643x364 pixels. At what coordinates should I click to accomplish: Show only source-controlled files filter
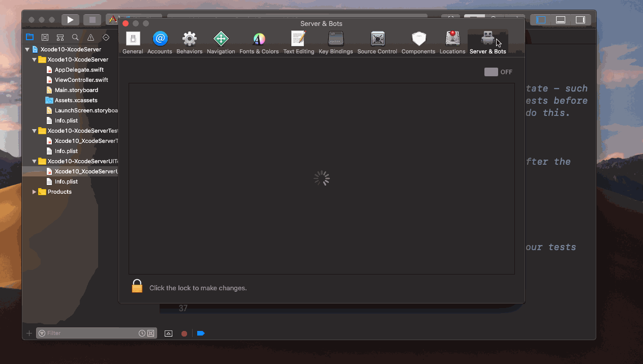pyautogui.click(x=150, y=333)
